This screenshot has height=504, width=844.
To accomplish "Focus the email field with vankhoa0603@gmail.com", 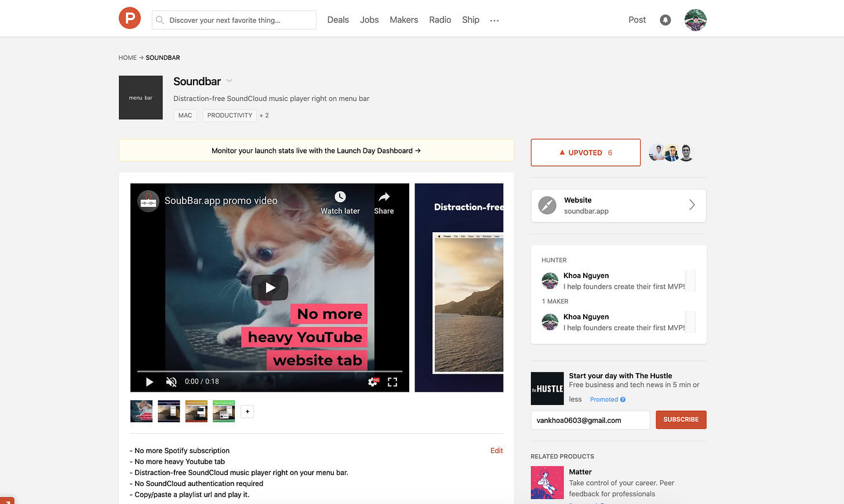I will [590, 421].
